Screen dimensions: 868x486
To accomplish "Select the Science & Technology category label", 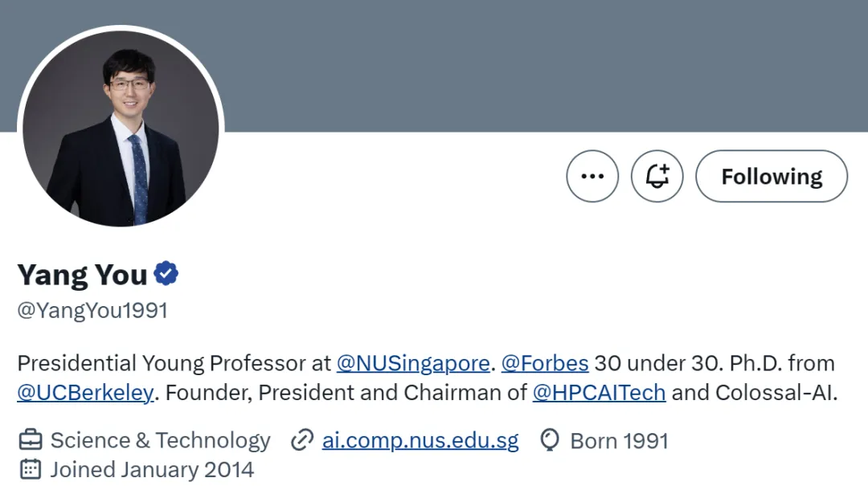I will [161, 440].
